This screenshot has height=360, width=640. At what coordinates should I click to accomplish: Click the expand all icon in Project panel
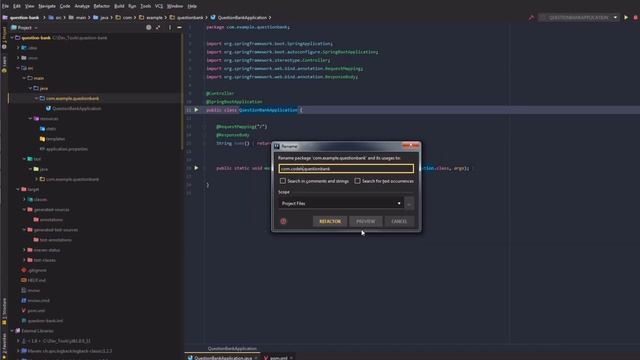click(x=158, y=27)
